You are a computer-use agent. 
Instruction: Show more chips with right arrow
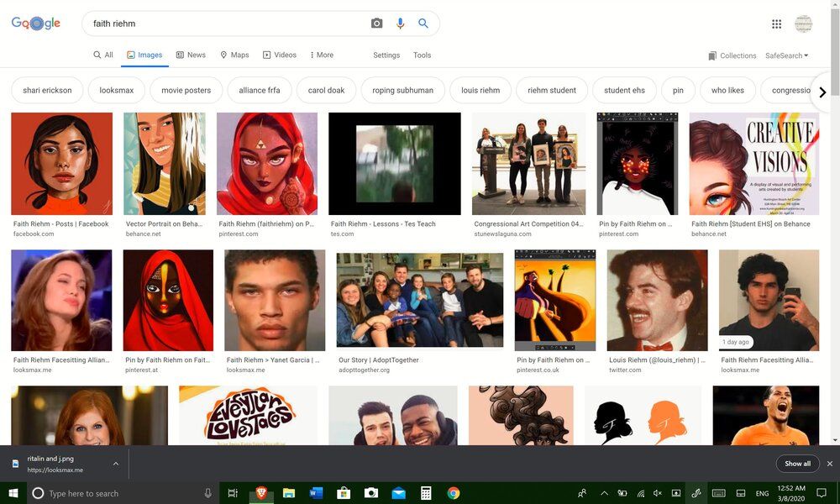pyautogui.click(x=822, y=92)
